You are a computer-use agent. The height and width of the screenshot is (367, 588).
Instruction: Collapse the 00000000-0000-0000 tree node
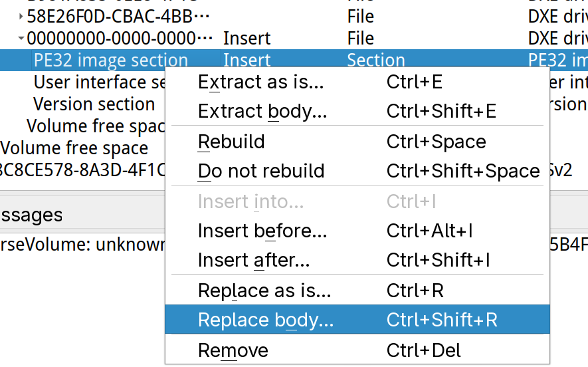21,39
